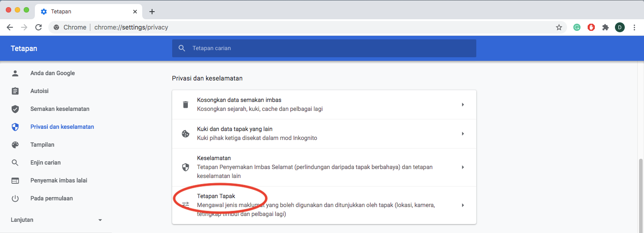644x233 pixels.
Task: Open the profile avatar D
Action: [x=620, y=27]
